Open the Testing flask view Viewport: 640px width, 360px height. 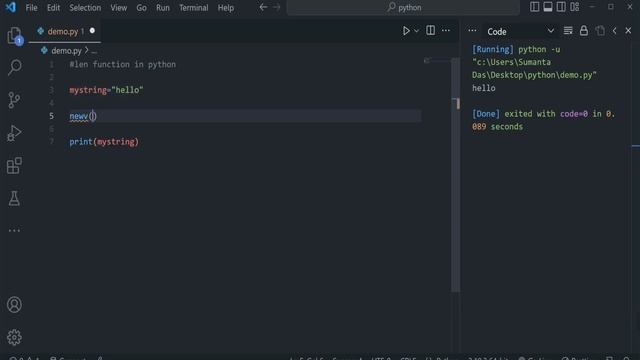click(14, 198)
